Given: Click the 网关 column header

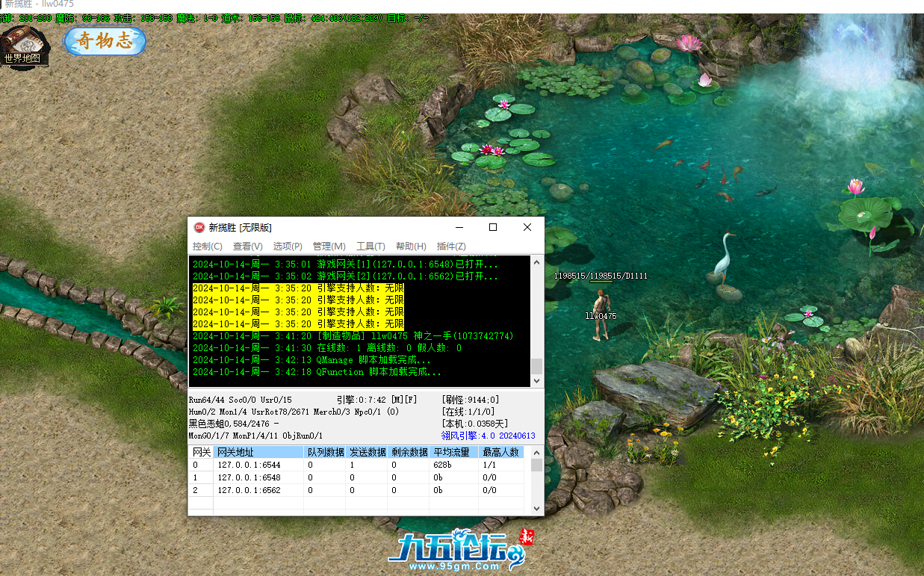Looking at the screenshot, I should [201, 452].
